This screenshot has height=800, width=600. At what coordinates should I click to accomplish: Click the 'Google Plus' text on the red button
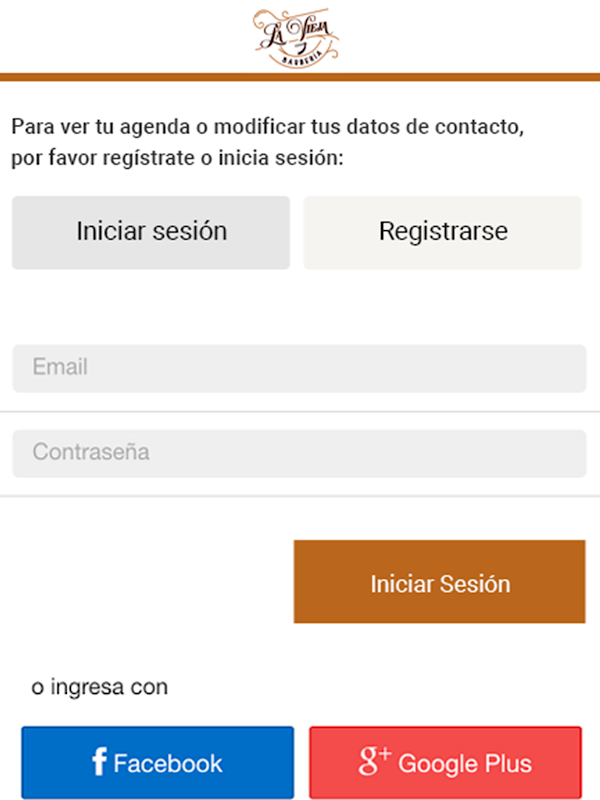tap(465, 764)
